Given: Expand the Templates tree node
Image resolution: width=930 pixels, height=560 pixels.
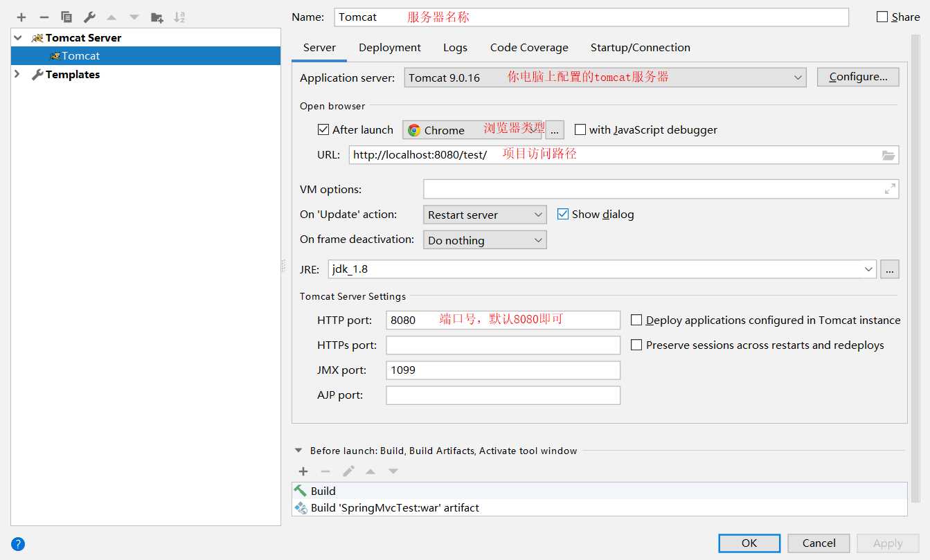Looking at the screenshot, I should [x=17, y=75].
